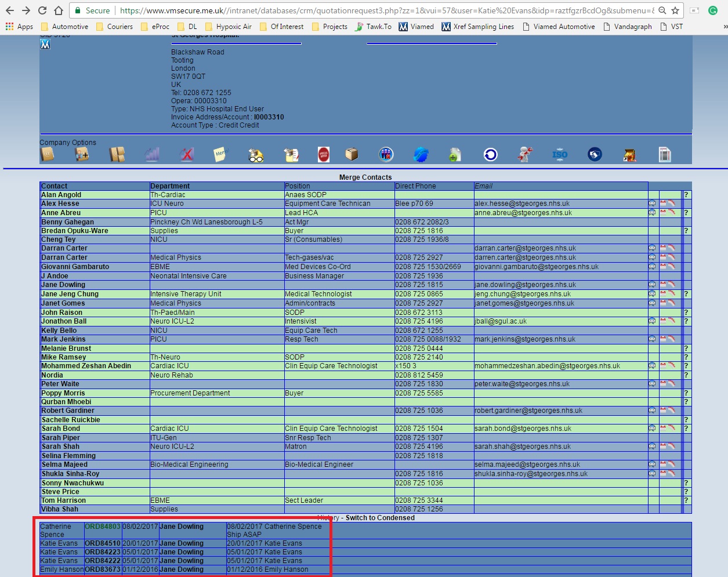Expand the Projects bookmark folder

329,27
